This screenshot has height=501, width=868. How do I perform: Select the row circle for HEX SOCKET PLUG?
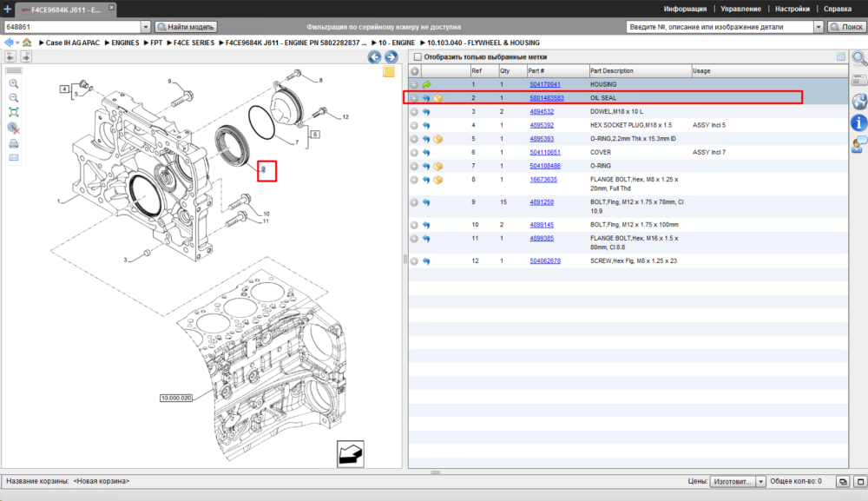(414, 126)
